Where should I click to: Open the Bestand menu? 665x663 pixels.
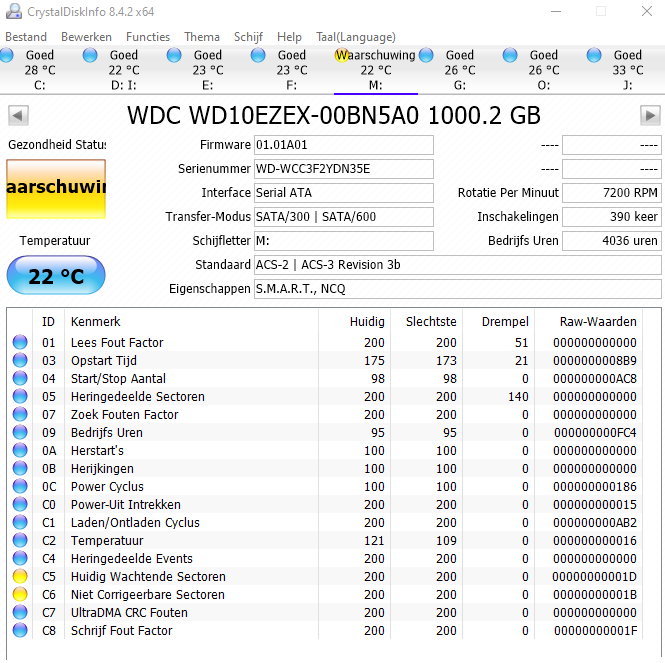coord(26,37)
